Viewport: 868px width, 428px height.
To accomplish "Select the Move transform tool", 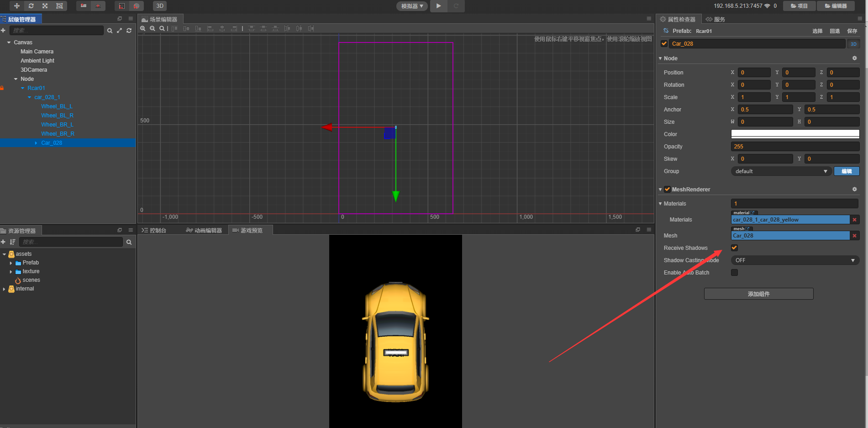I will pyautogui.click(x=17, y=6).
